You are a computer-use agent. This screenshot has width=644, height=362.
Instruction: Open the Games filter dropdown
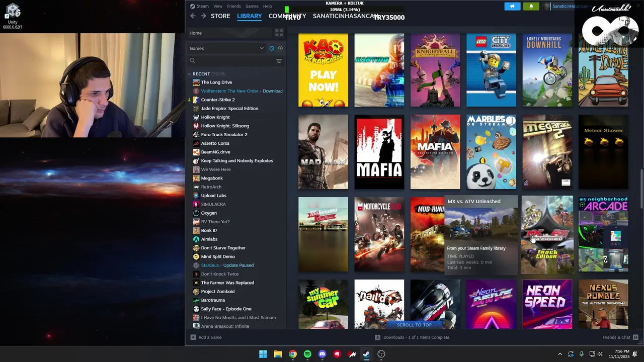coord(226,48)
